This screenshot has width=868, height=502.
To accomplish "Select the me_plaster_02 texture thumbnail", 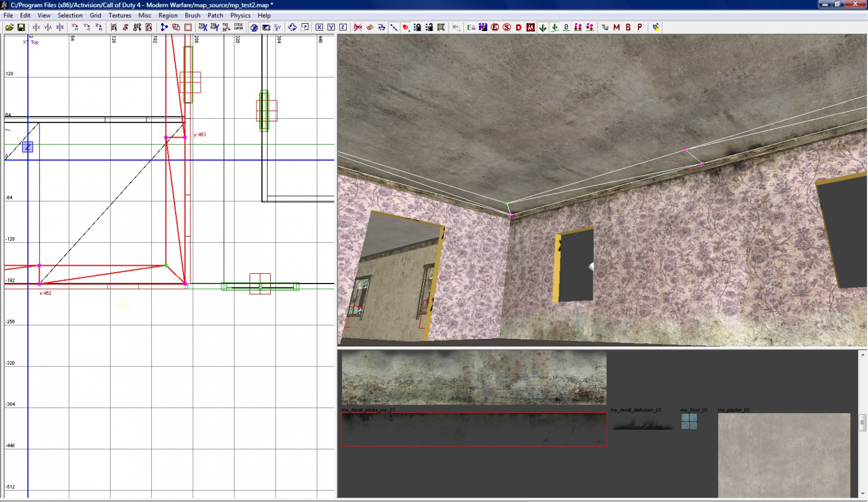I will (x=784, y=454).
